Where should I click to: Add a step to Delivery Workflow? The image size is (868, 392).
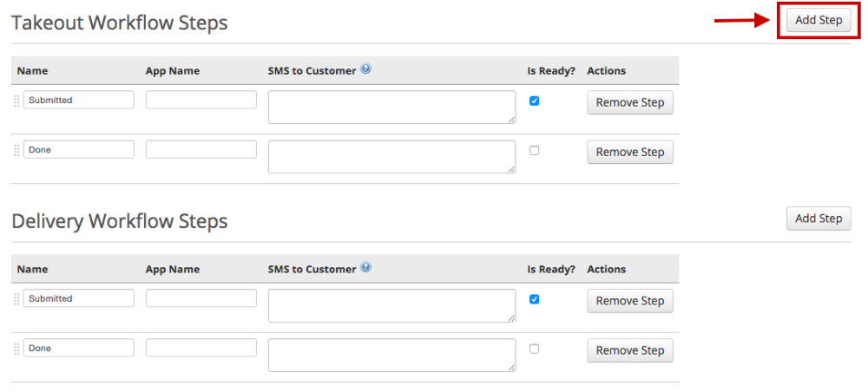point(819,219)
